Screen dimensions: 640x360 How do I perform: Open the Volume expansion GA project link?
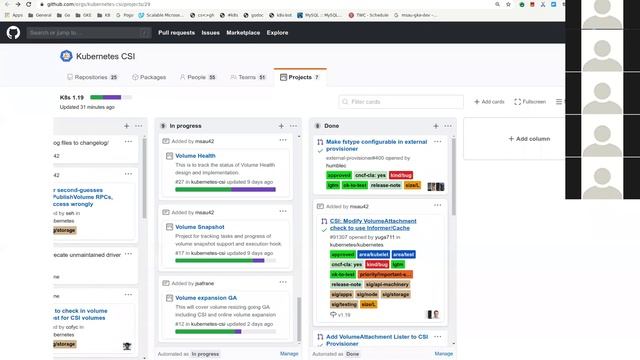[206, 298]
